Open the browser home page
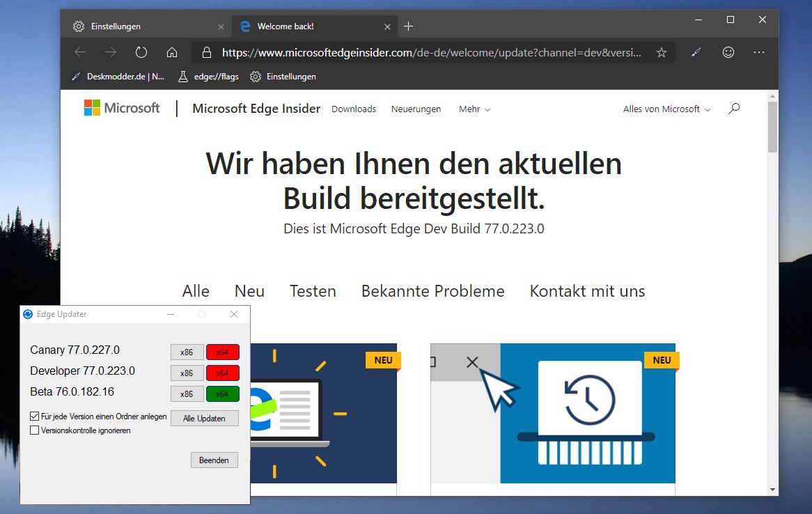This screenshot has height=514, width=812. tap(172, 52)
